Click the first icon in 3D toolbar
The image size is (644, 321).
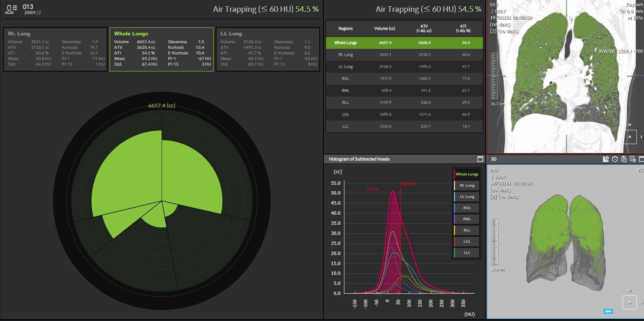[606, 159]
